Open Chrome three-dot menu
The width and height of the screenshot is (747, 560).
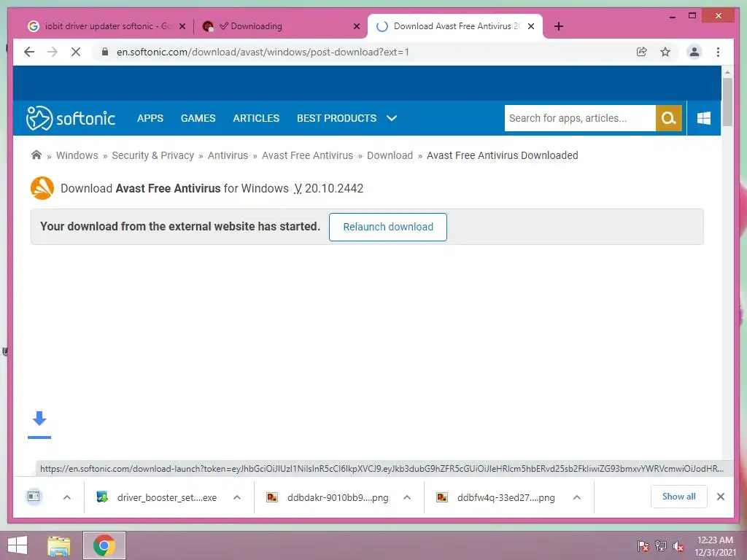tap(718, 52)
